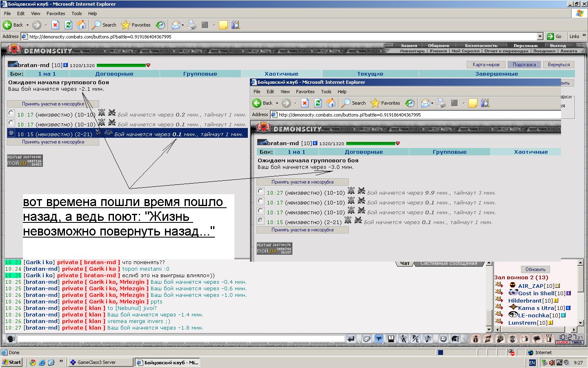Click the blue filter icon in chat bar
This screenshot has height=368, width=588.
click(x=379, y=339)
